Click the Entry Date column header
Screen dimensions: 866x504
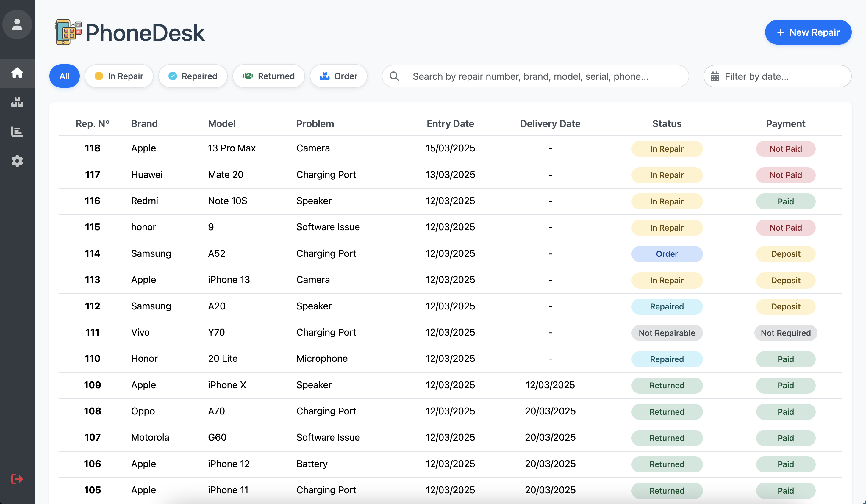click(450, 124)
